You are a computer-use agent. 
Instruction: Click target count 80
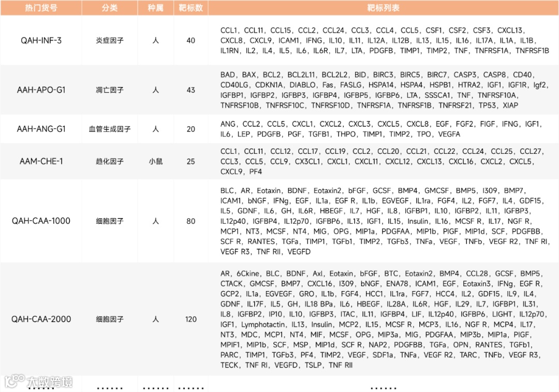coord(190,221)
